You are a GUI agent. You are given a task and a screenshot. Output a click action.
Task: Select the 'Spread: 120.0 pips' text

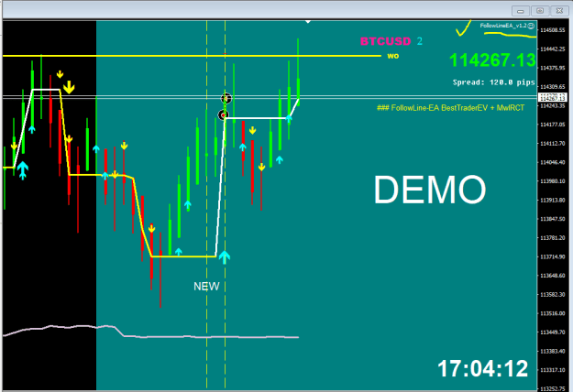pyautogui.click(x=494, y=82)
